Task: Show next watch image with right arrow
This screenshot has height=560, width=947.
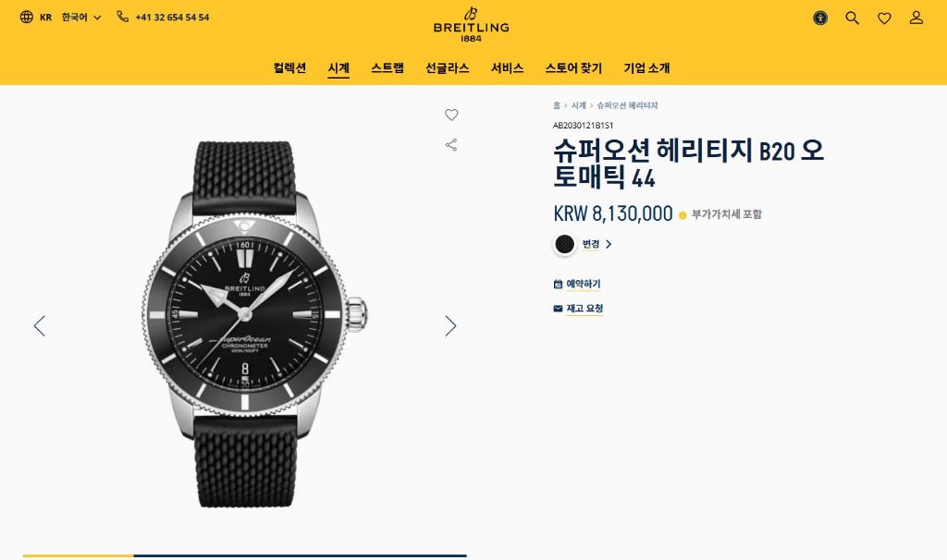Action: tap(450, 326)
